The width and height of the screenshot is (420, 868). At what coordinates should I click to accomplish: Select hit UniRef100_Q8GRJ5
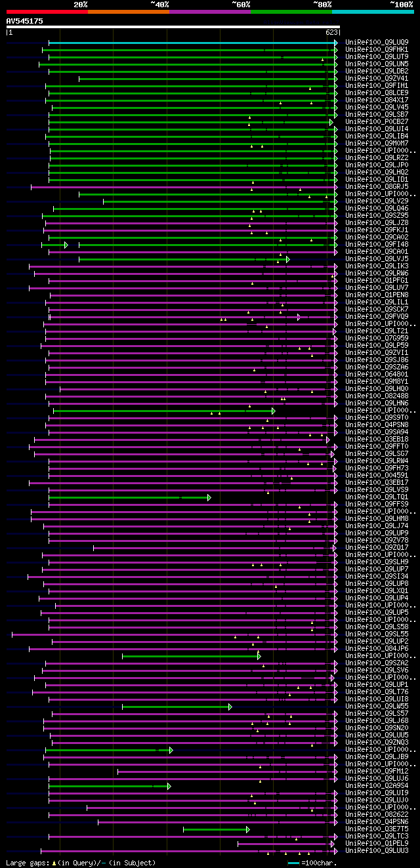point(377,187)
